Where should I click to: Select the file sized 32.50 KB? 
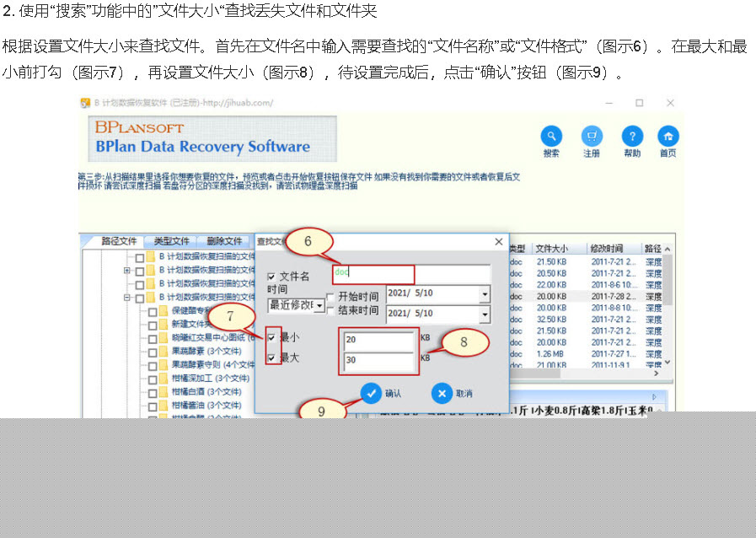coord(551,320)
